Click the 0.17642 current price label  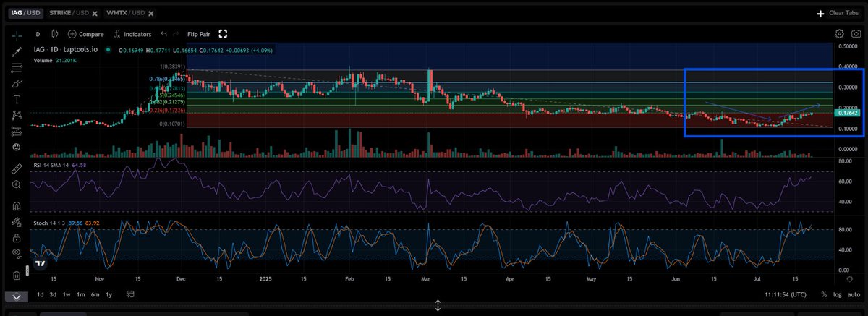coord(847,112)
